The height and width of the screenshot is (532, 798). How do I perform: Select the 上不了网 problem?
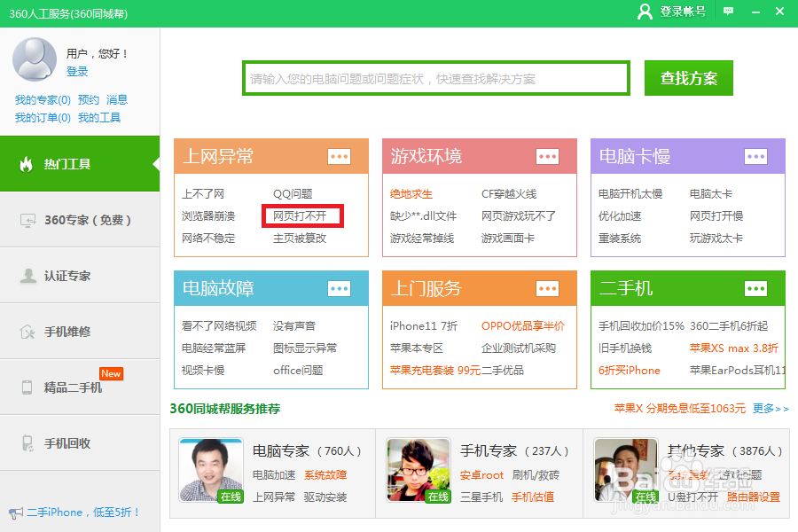click(203, 194)
